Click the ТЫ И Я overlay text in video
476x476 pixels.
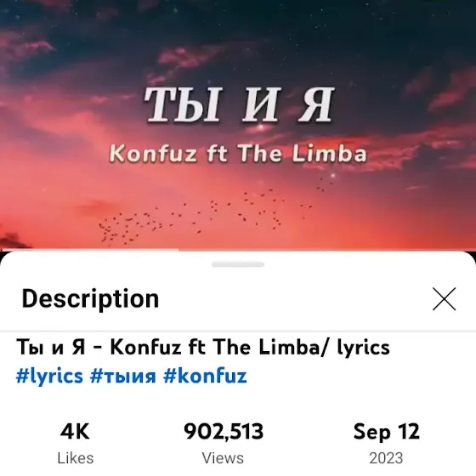(239, 105)
